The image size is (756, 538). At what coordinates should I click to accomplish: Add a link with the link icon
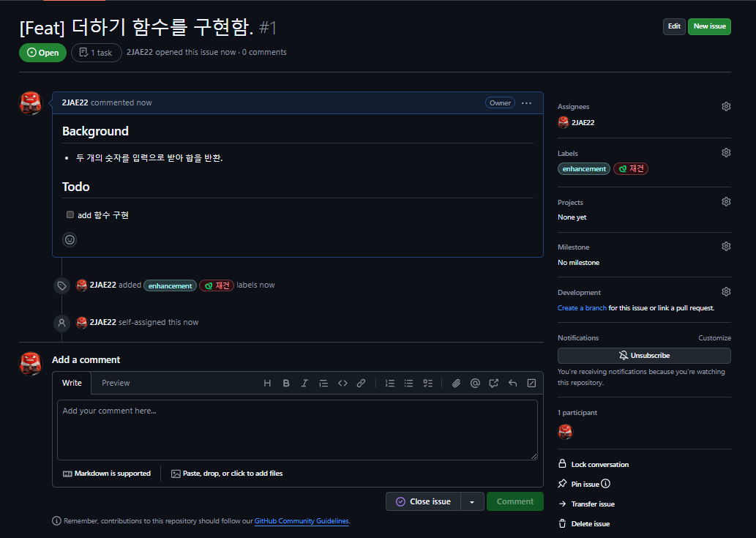[x=361, y=384]
